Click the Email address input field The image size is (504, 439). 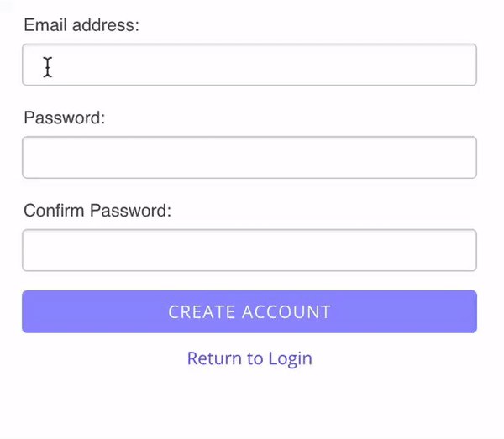pyautogui.click(x=249, y=65)
